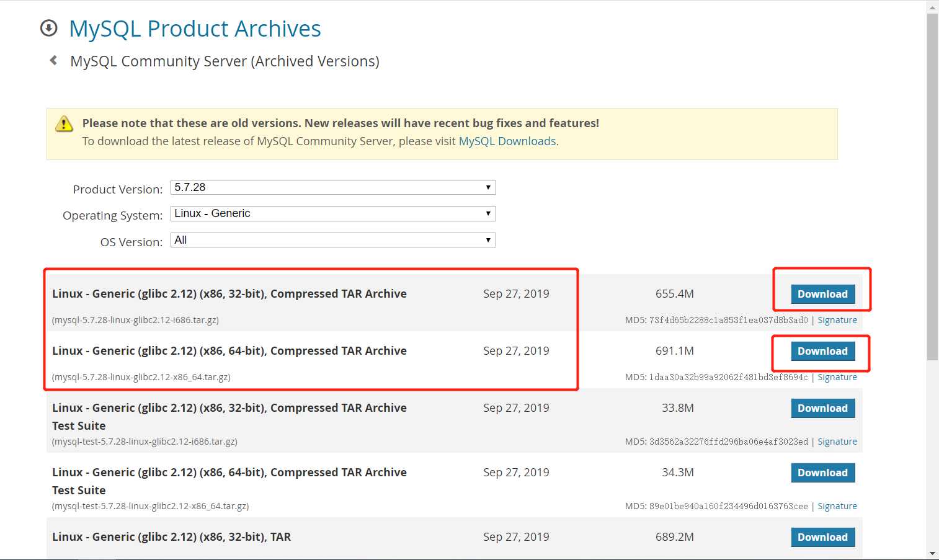
Task: Click the vertical scrollbar thumb
Action: [x=932, y=187]
